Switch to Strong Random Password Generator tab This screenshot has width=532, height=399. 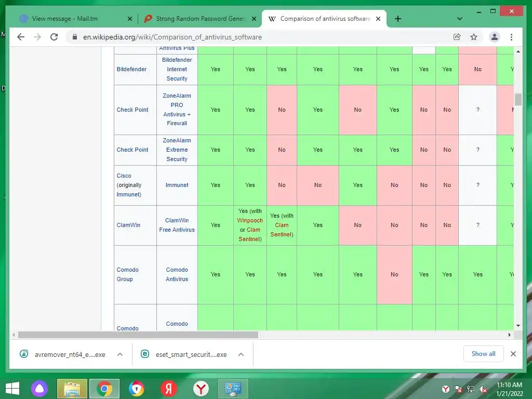[200, 19]
